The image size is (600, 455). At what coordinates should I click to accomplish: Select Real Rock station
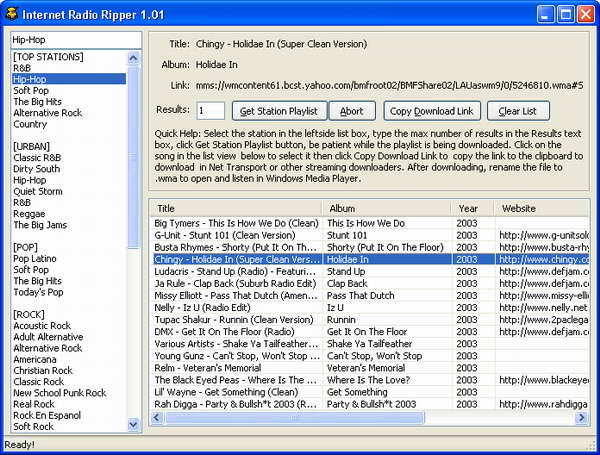34,404
